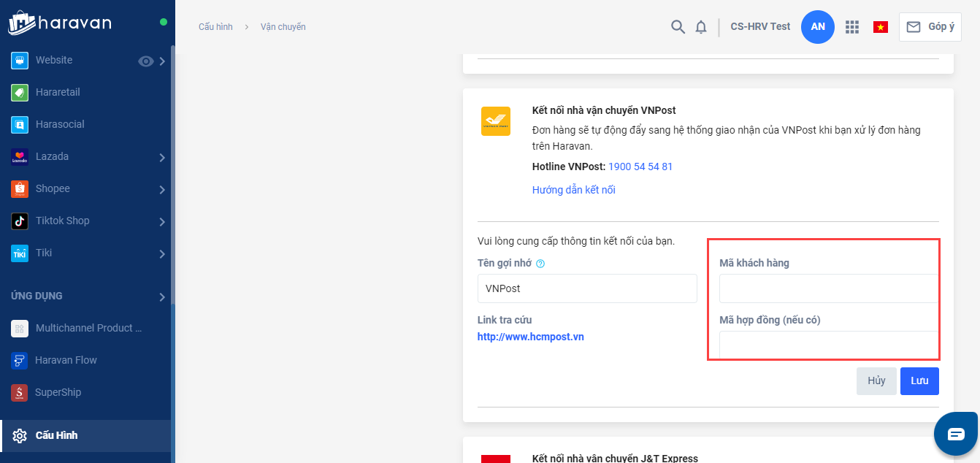Screen dimensions: 980x463
Task: Expand the Lazada submenu chevron
Action: [162, 158]
